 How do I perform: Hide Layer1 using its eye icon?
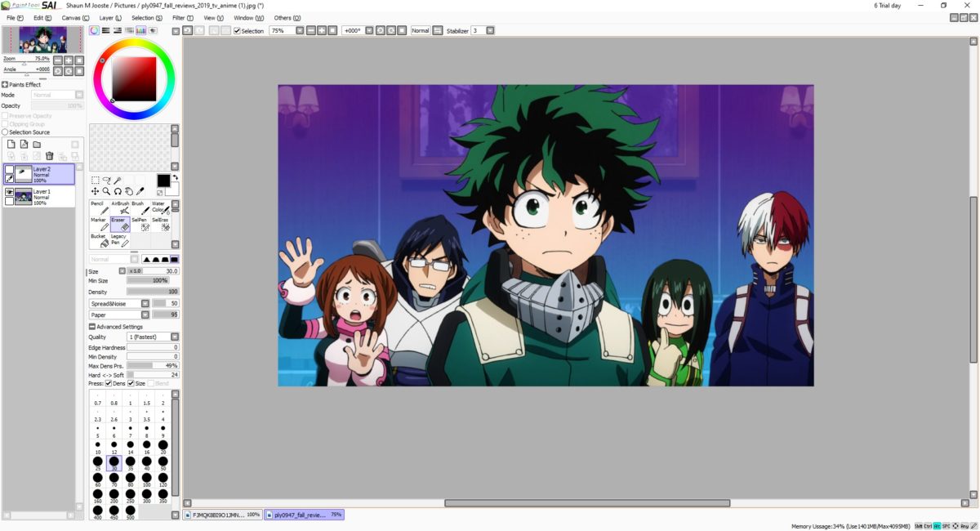click(x=9, y=192)
